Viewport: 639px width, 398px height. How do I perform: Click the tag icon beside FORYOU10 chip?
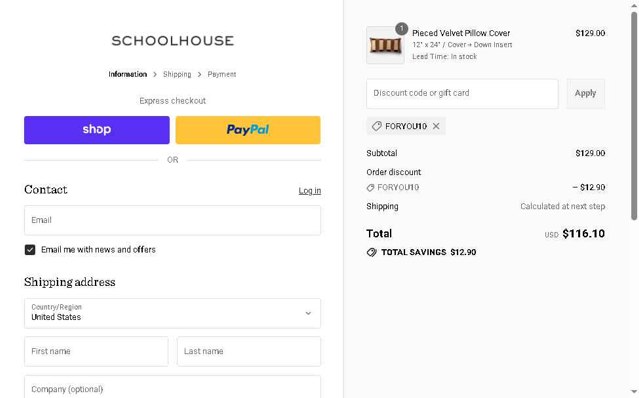377,126
